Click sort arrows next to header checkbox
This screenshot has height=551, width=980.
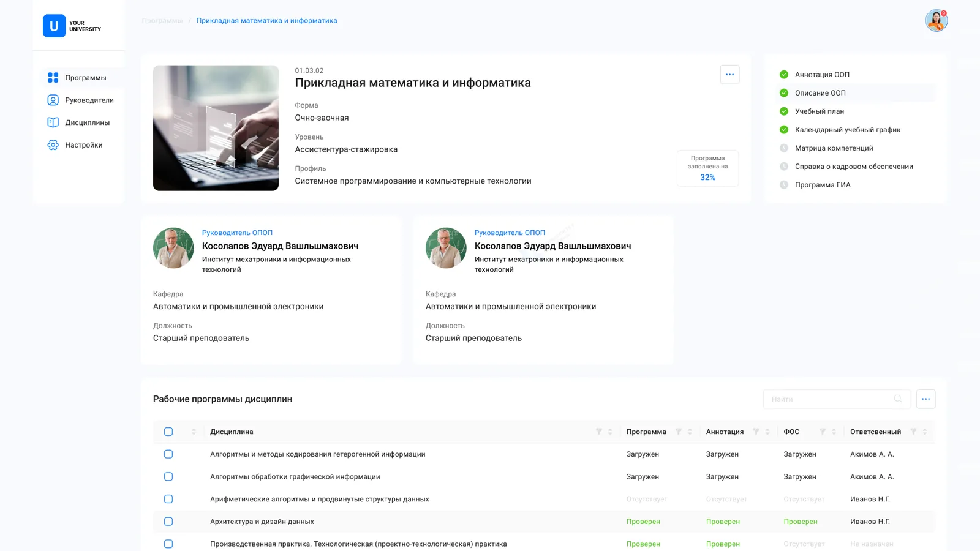[x=194, y=432]
